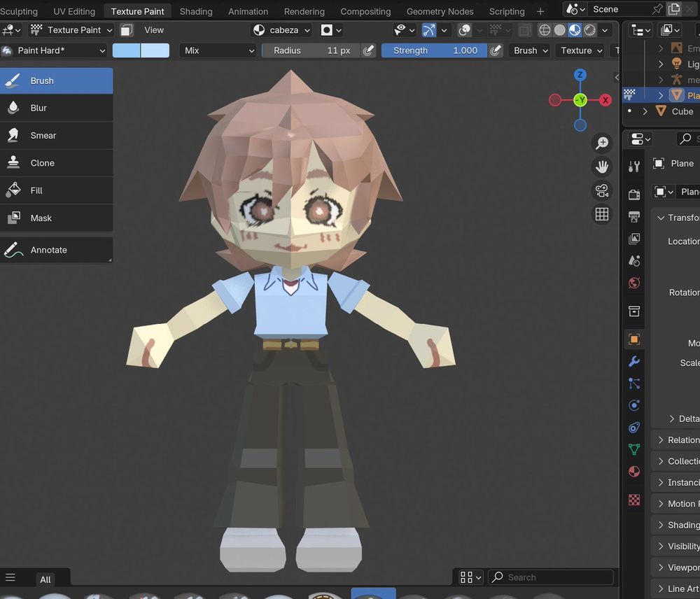Toggle viewport gizmos display
The width and height of the screenshot is (700, 599).
(x=428, y=30)
